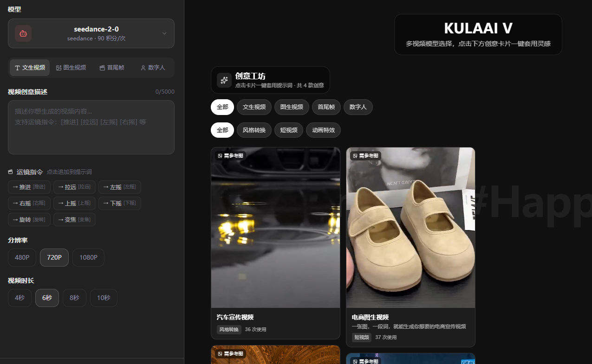Image resolution: width=592 pixels, height=364 pixels.
Task: Add the 推进 camera command
Action: [x=29, y=187]
